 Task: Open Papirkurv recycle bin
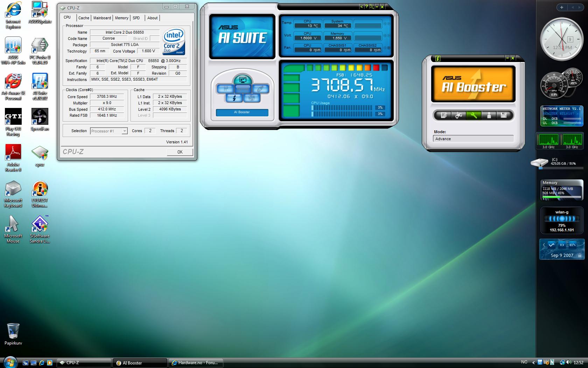(x=13, y=334)
